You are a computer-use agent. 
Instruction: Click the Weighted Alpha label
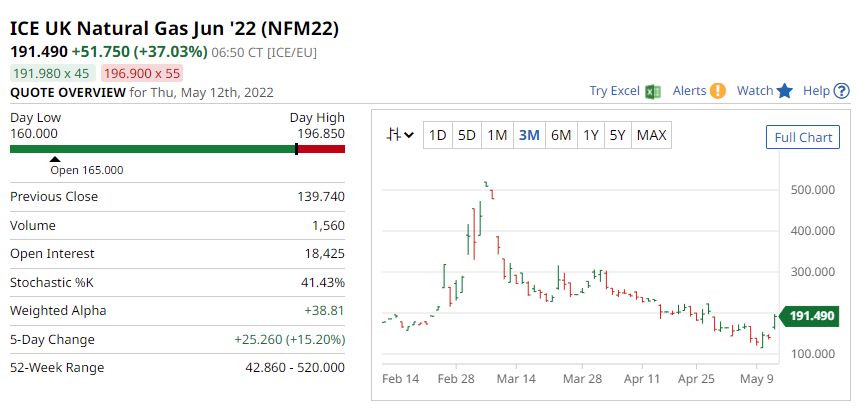click(x=58, y=310)
